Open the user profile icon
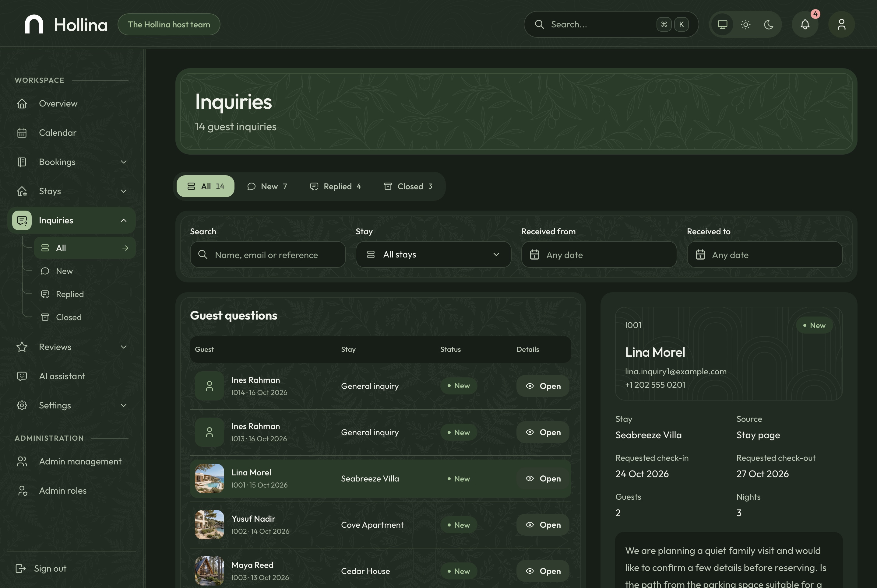The image size is (877, 588). pyautogui.click(x=841, y=24)
